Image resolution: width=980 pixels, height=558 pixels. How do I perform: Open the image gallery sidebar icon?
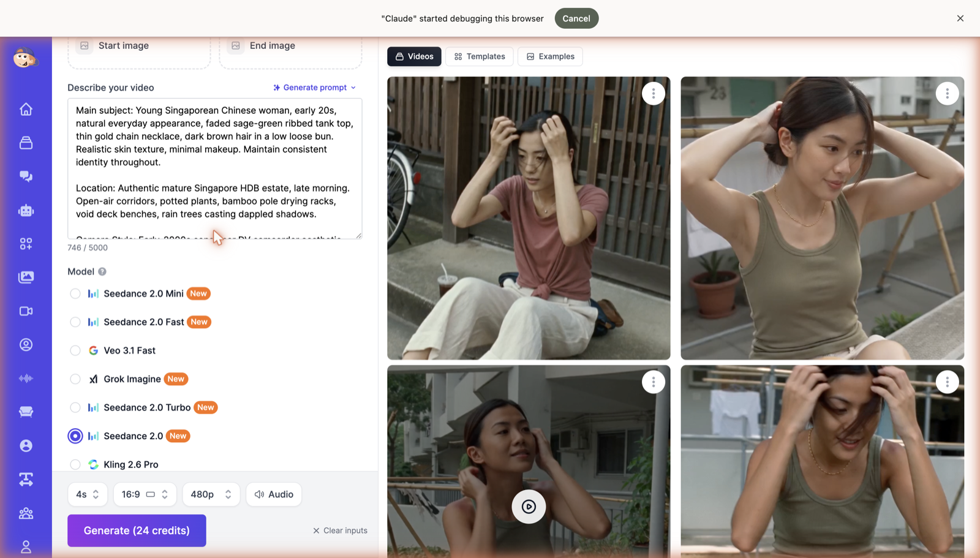(x=26, y=277)
